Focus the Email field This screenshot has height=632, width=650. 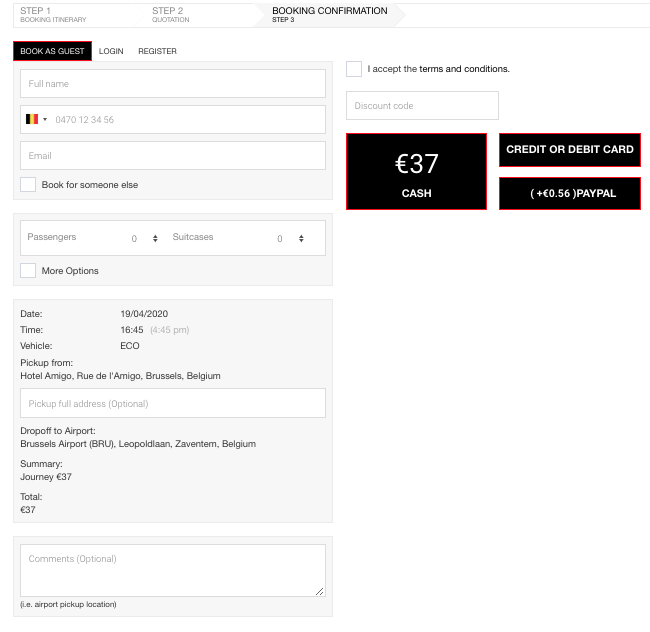pyautogui.click(x=173, y=155)
